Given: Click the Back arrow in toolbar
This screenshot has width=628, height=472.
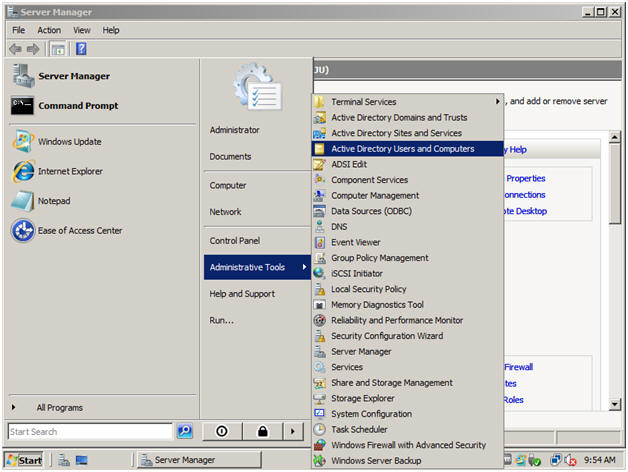Looking at the screenshot, I should 15,49.
